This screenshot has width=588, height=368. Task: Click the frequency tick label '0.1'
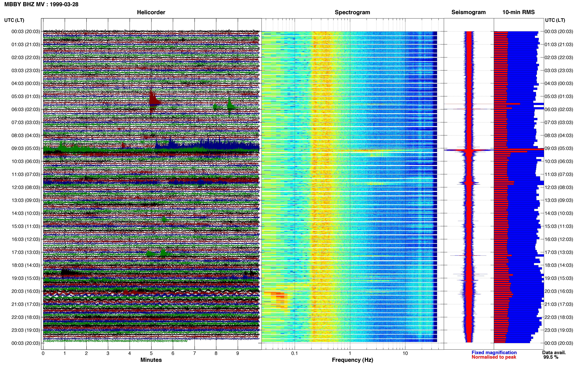pyautogui.click(x=295, y=353)
